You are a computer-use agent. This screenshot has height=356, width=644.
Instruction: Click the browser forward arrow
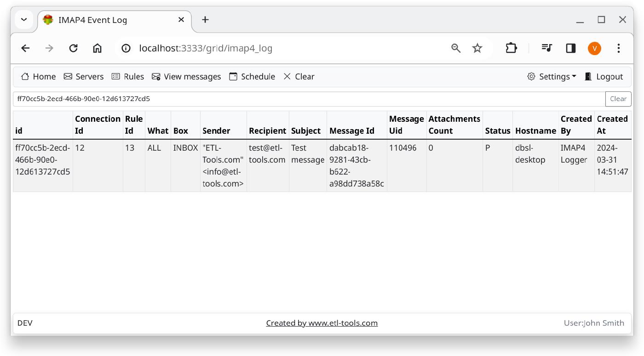pos(49,48)
